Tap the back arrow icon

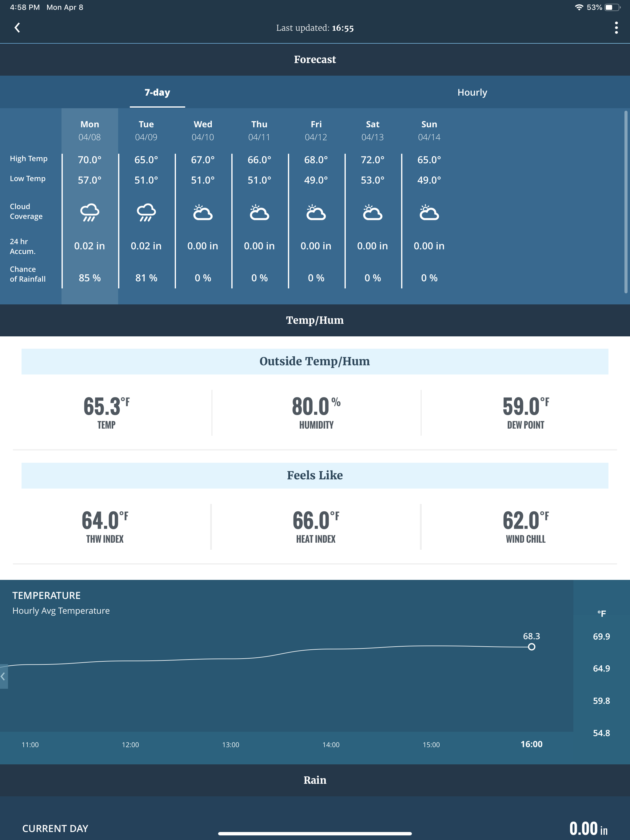click(17, 28)
